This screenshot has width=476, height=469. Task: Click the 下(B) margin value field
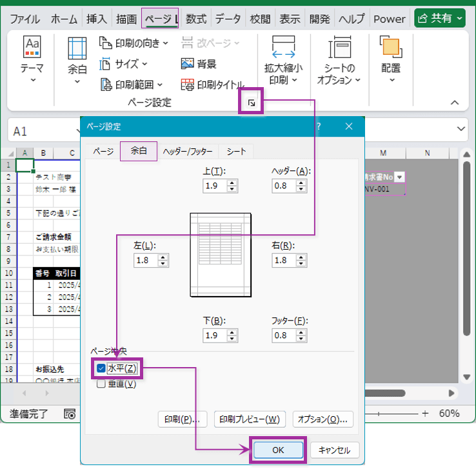[x=215, y=335]
